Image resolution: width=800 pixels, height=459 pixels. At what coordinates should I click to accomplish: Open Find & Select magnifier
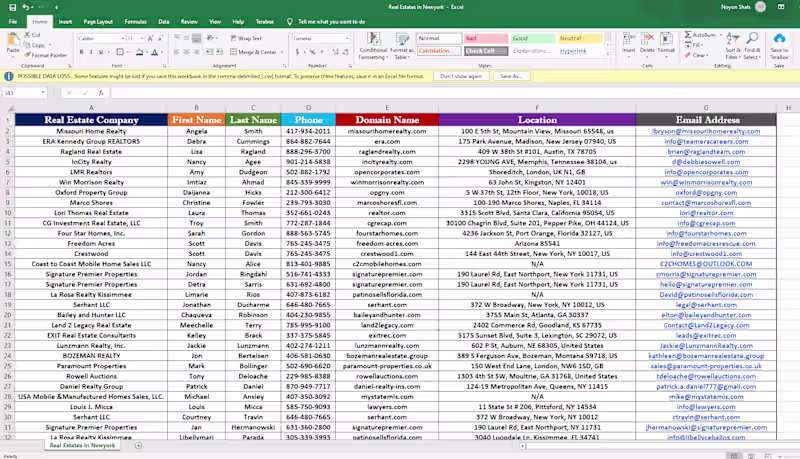click(752, 46)
